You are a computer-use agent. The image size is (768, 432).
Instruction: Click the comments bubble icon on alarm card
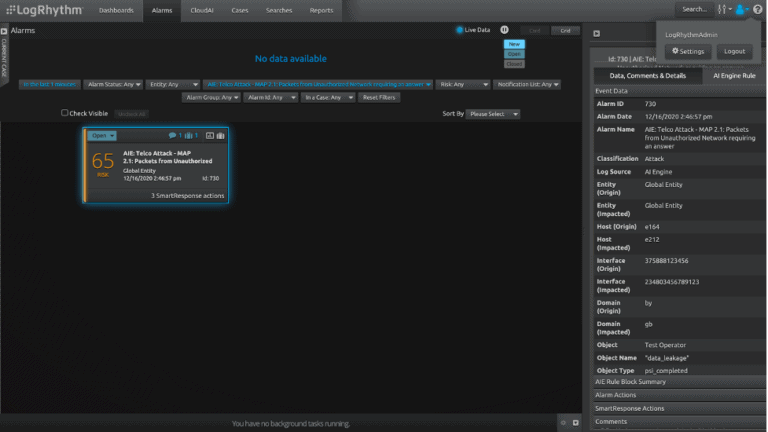pyautogui.click(x=173, y=135)
